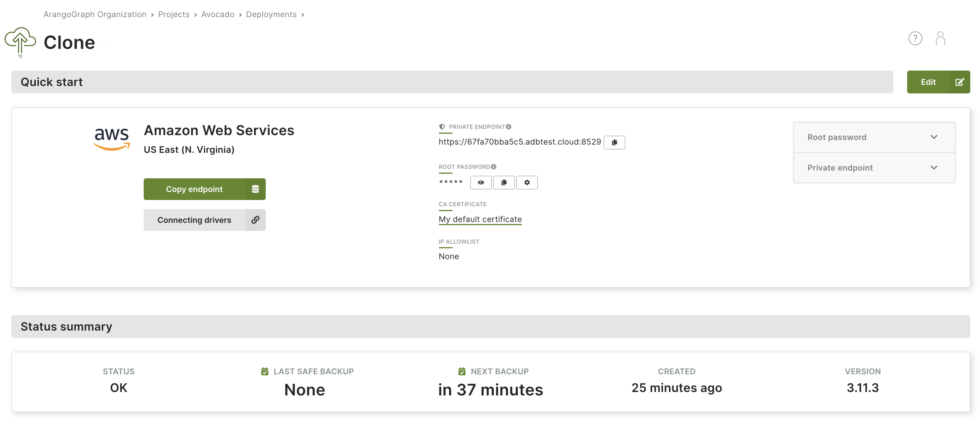980x424 pixels.
Task: Click the link icon on Connecting drivers
Action: coord(255,220)
